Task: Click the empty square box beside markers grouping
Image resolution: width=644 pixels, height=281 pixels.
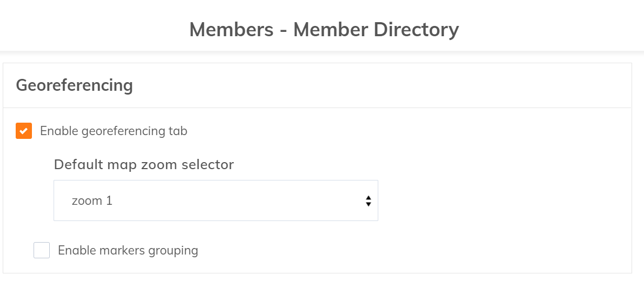Action: pos(42,251)
